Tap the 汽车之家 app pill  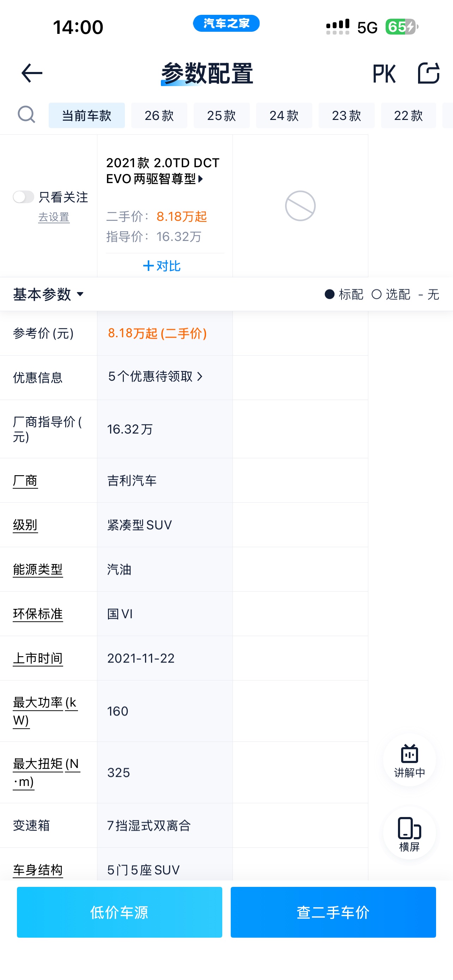(x=226, y=24)
